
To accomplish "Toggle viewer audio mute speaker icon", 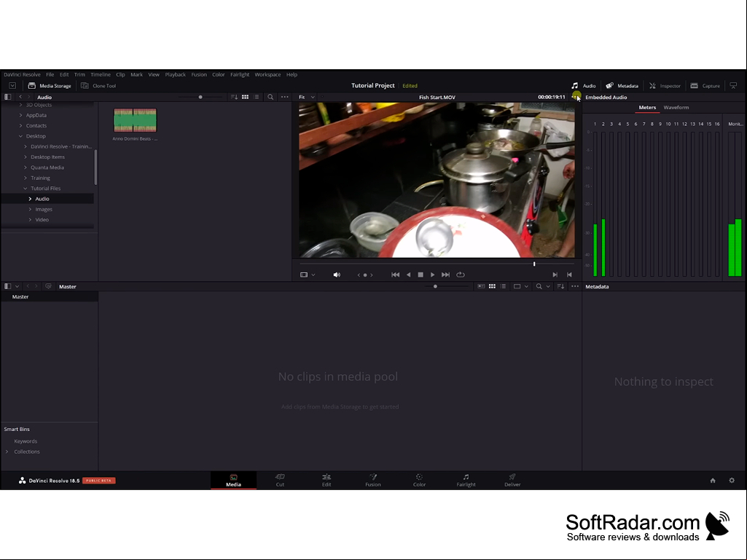I will click(337, 275).
